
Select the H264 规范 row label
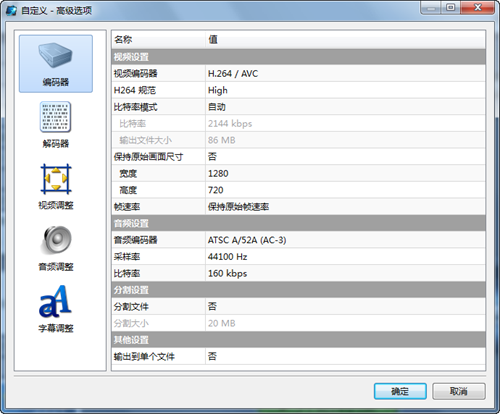[135, 90]
